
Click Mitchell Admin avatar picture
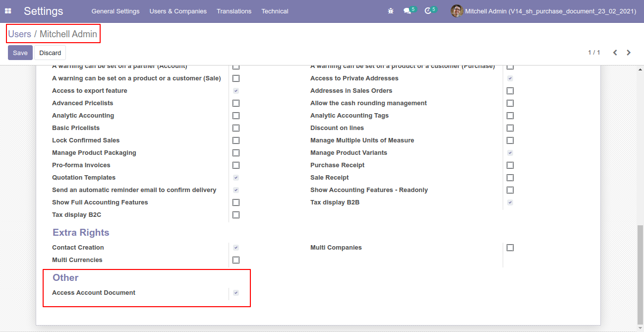pyautogui.click(x=457, y=11)
